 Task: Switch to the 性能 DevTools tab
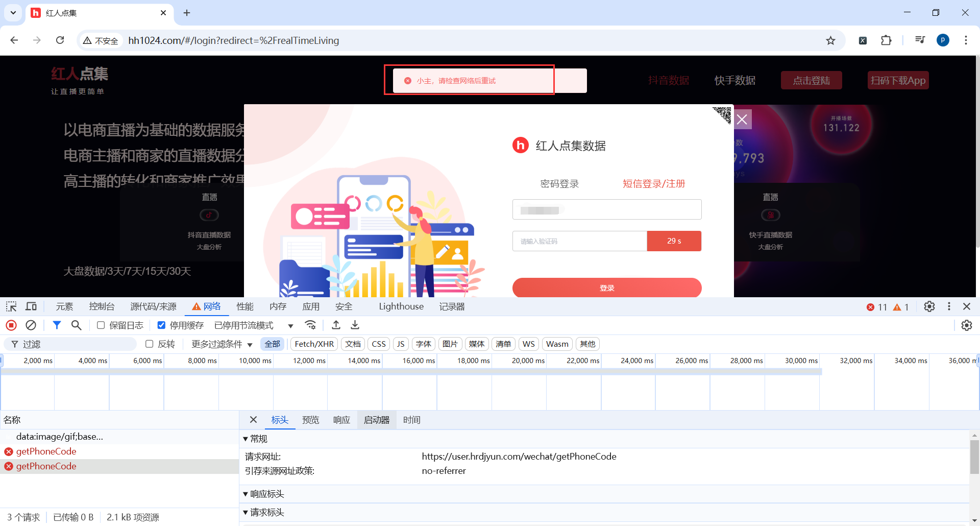click(245, 306)
